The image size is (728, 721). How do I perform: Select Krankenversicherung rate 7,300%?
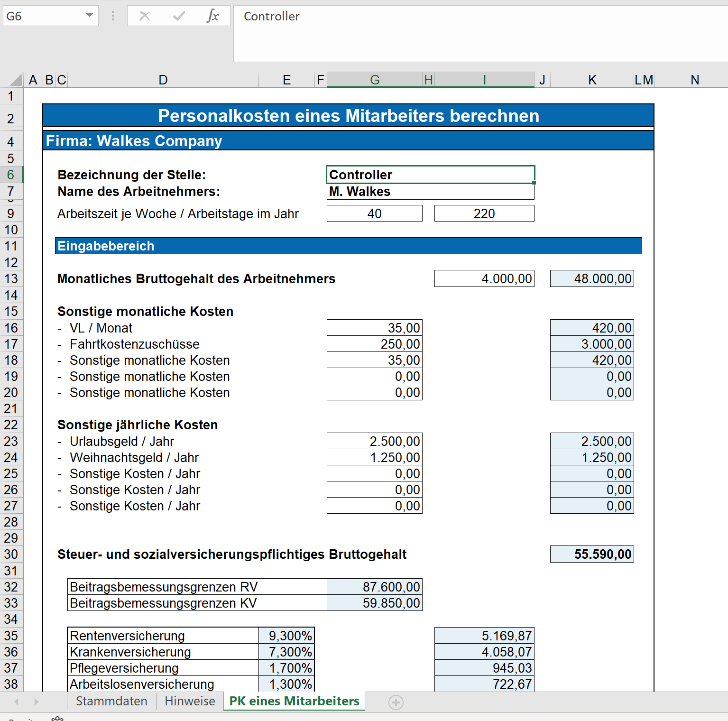click(x=286, y=652)
